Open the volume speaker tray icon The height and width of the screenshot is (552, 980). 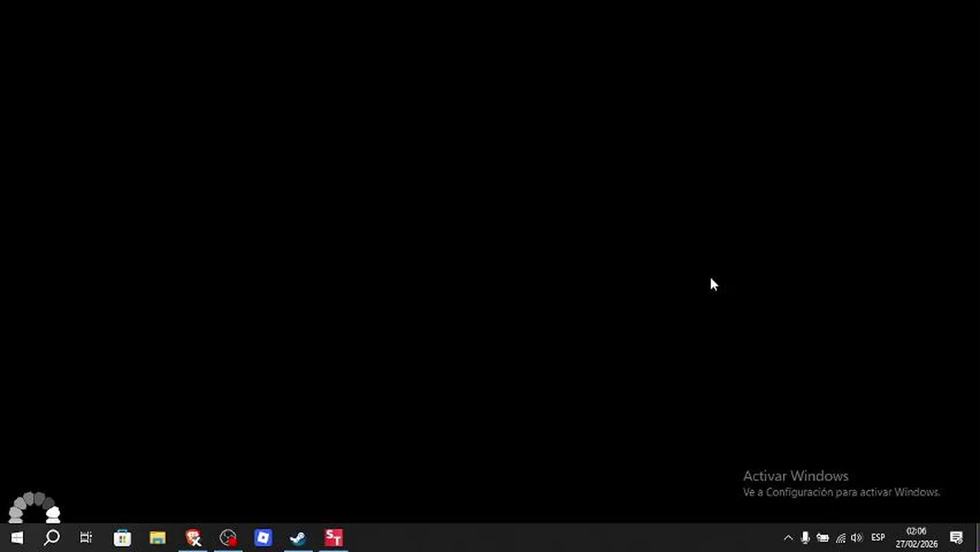click(857, 538)
